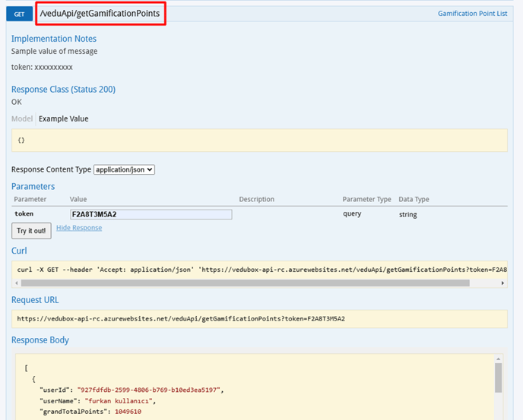Click the Hide Response link
The image size is (523, 420).
coord(79,228)
